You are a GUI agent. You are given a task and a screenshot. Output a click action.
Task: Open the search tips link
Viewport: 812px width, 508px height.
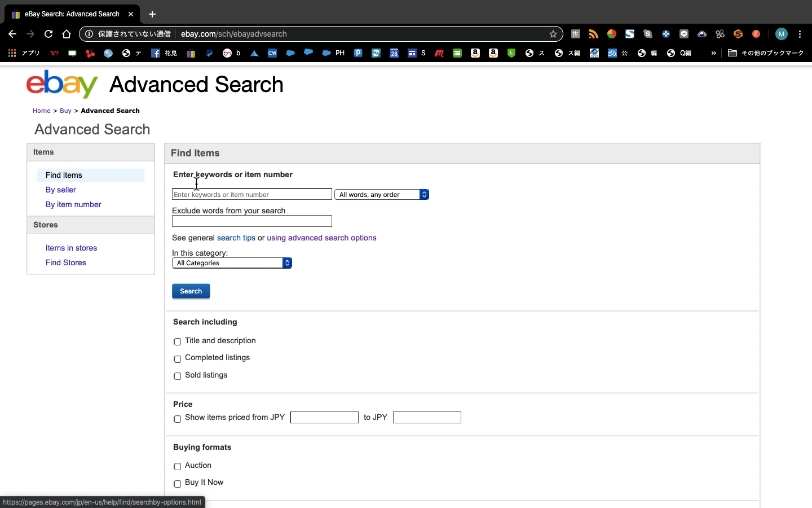click(236, 238)
